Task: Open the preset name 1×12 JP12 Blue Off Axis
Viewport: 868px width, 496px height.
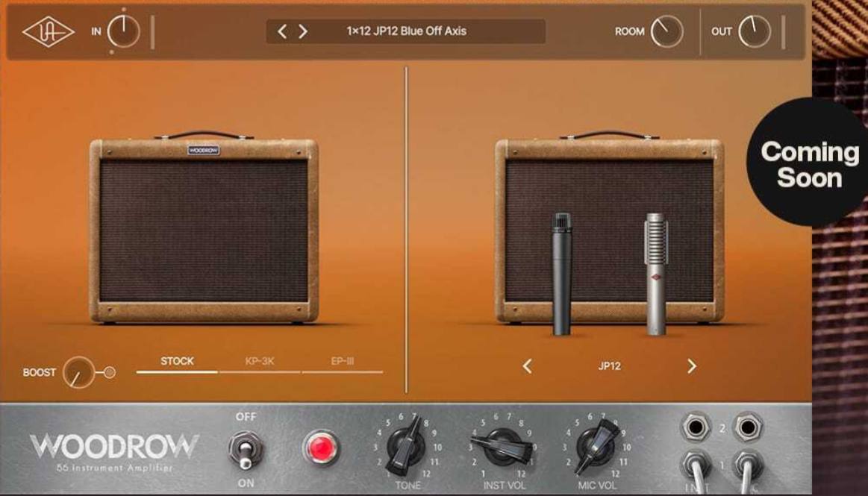Action: pyautogui.click(x=406, y=31)
